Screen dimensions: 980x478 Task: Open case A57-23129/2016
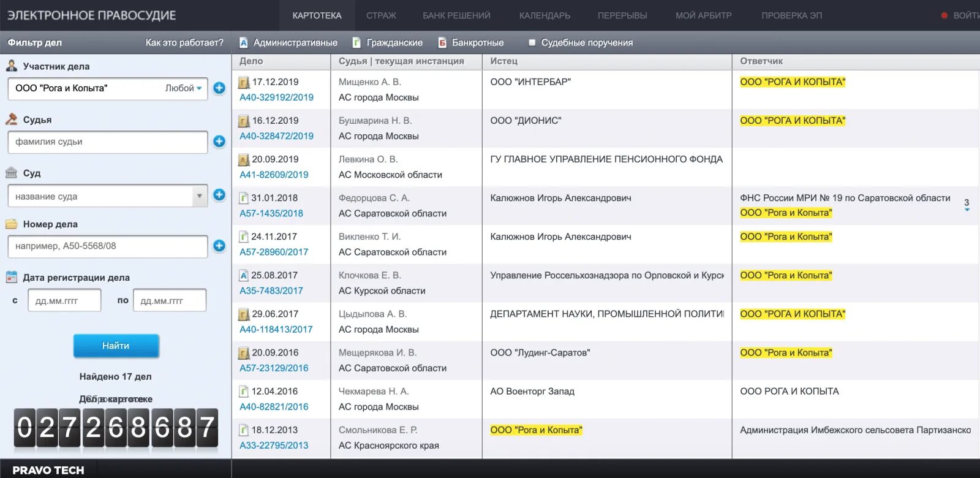pyautogui.click(x=274, y=368)
